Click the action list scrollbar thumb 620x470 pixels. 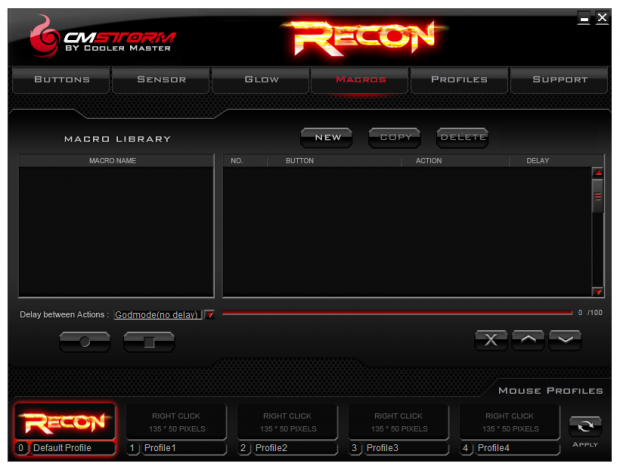598,196
